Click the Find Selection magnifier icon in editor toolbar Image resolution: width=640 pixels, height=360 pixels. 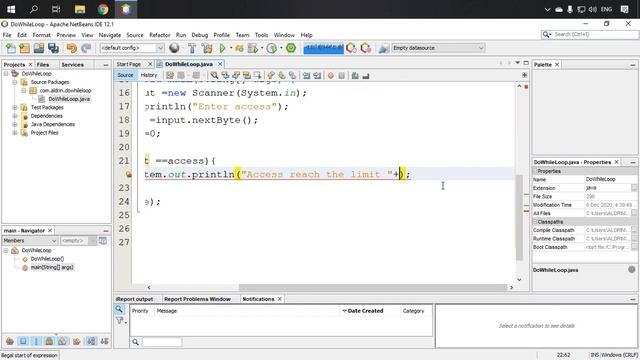[214, 76]
